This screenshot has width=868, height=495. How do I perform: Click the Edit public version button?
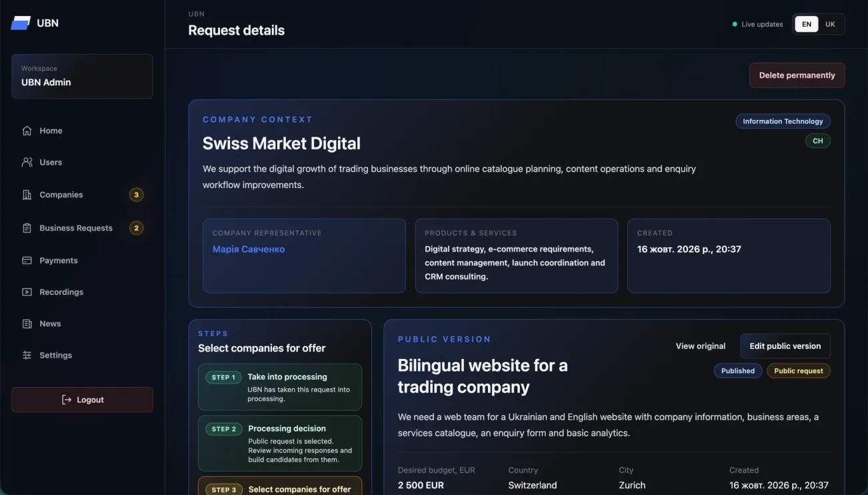pos(785,346)
